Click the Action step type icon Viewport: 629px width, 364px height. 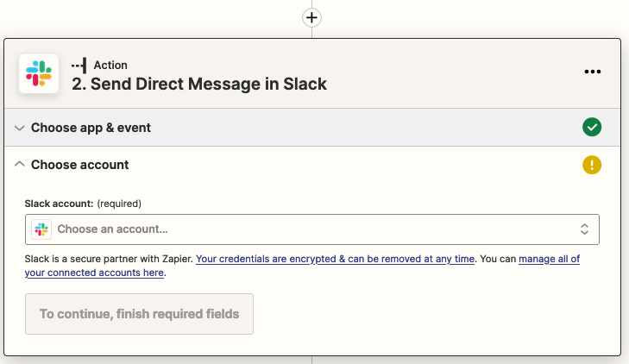[x=79, y=66]
